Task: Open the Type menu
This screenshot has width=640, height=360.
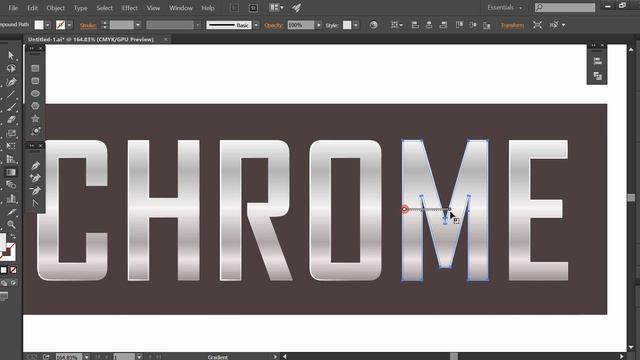Action: click(80, 8)
